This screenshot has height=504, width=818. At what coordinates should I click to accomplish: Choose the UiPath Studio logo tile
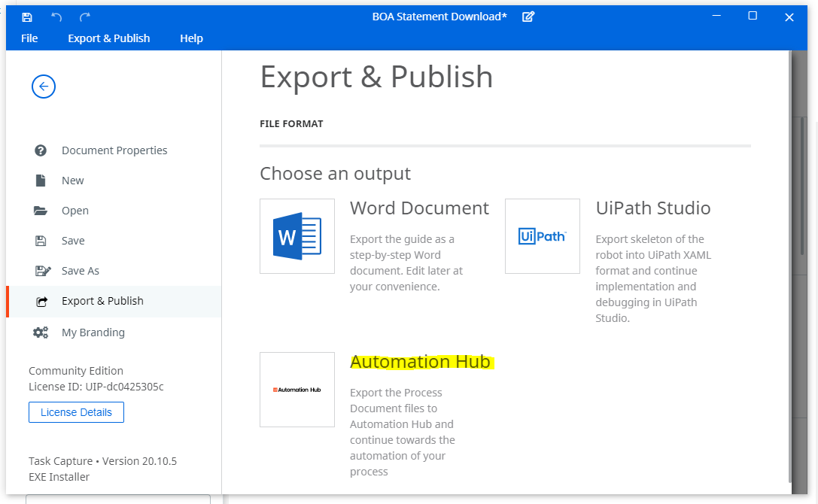tap(543, 235)
